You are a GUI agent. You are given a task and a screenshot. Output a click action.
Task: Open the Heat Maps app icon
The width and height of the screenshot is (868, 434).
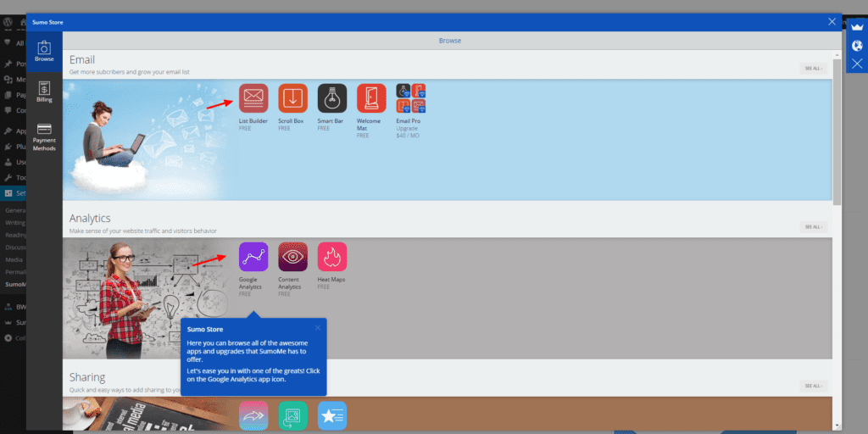[x=332, y=256]
